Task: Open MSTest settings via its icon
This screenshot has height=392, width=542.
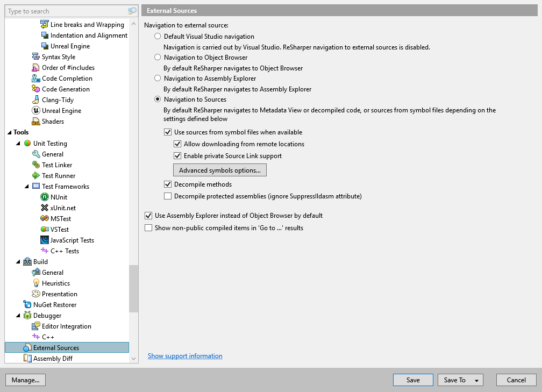Action: tap(44, 218)
